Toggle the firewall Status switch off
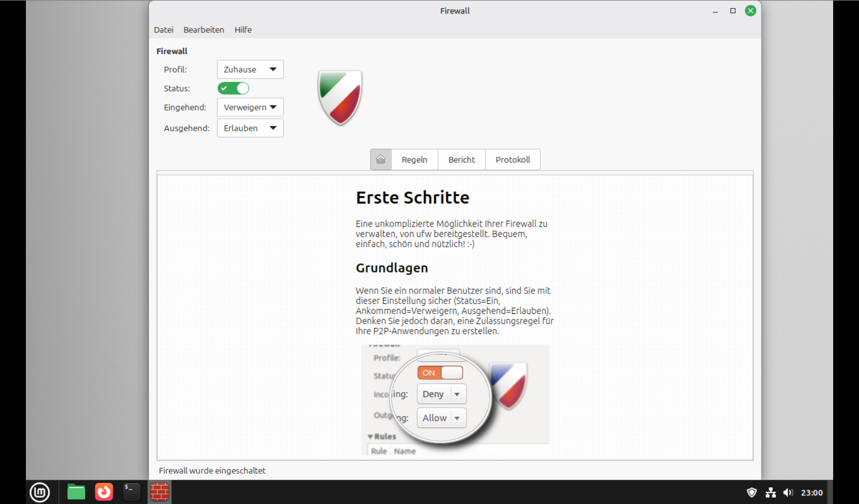Viewport: 859px width, 504px height. 233,88
